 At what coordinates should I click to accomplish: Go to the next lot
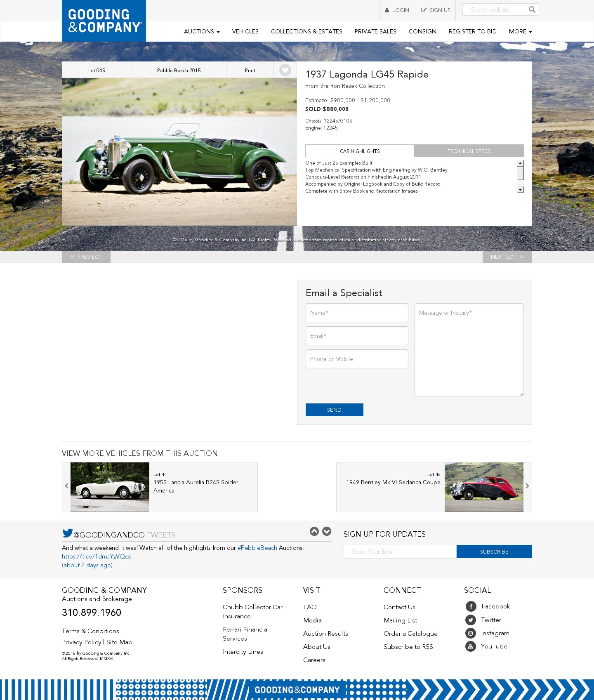[507, 257]
